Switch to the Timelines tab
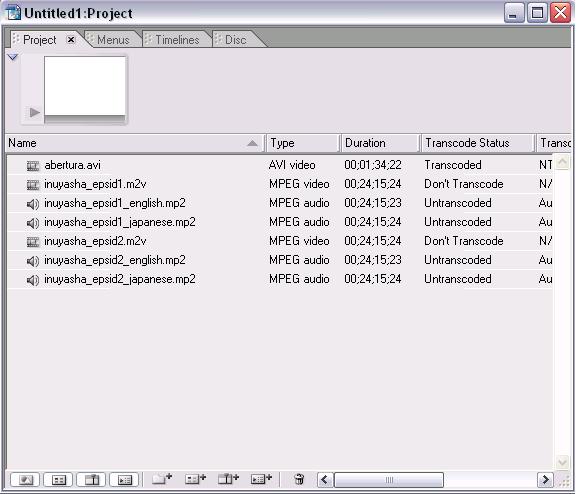This screenshot has width=577, height=494. click(177, 39)
